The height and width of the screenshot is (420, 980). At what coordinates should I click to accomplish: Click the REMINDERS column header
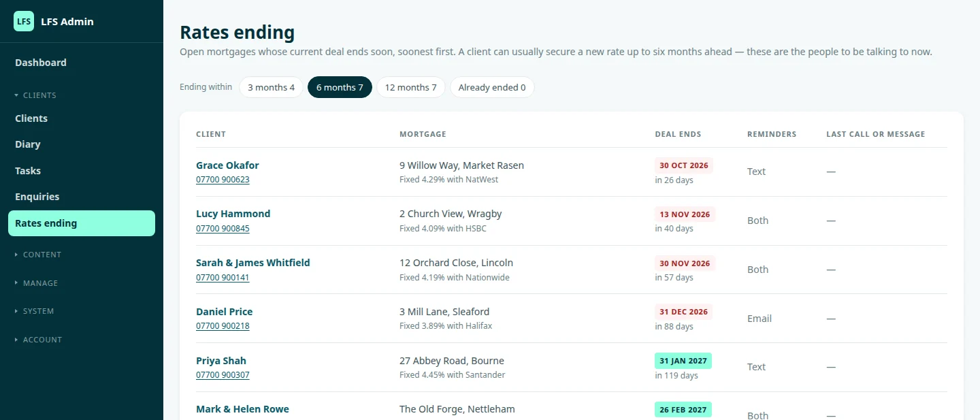coord(772,134)
